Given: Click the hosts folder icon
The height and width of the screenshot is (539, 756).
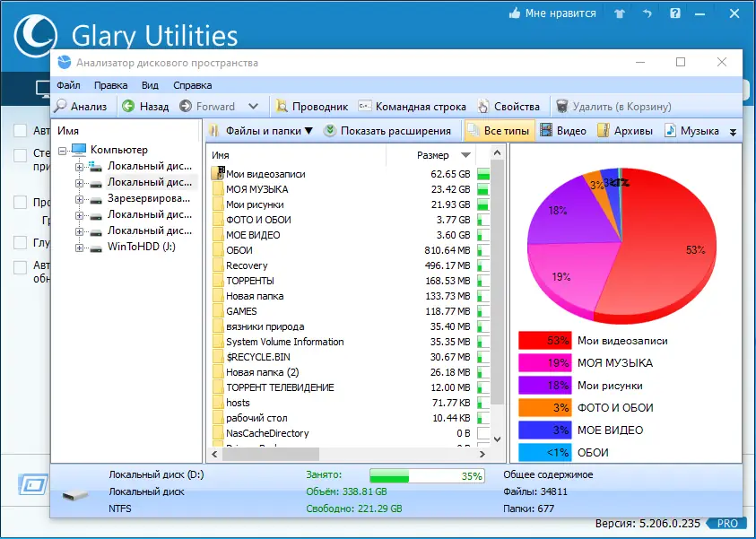Looking at the screenshot, I should (218, 403).
